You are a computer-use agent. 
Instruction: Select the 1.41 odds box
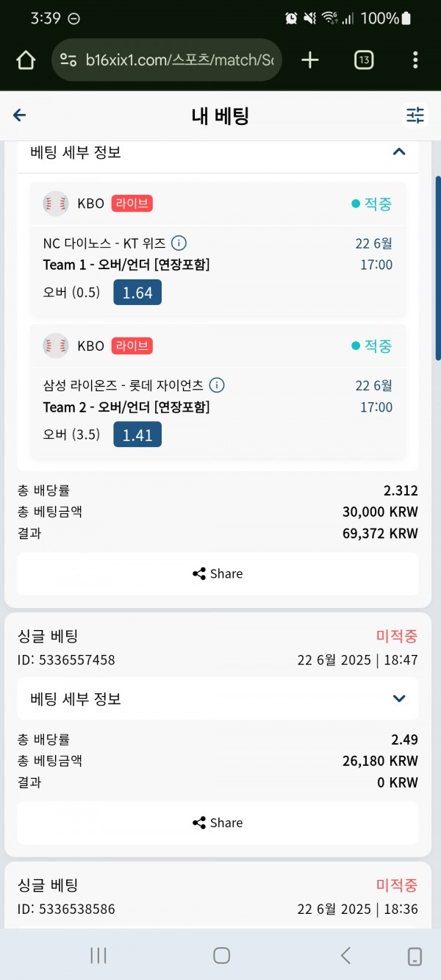coord(137,434)
